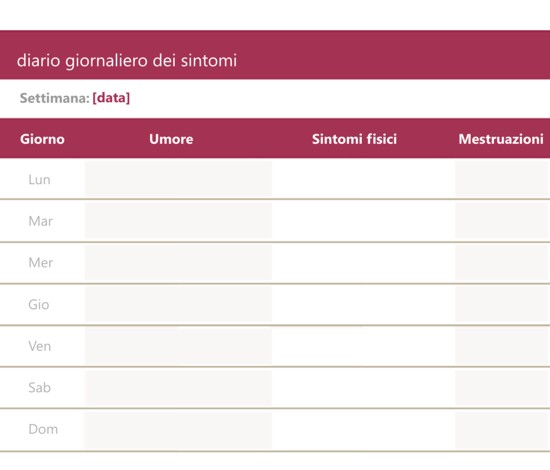Select the Giorno column header

pos(42,139)
